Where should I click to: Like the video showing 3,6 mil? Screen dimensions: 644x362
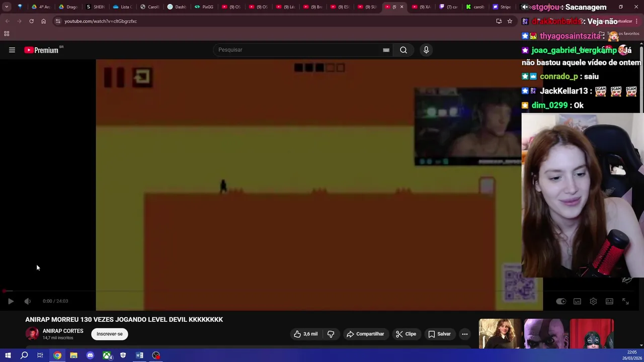coord(306,334)
